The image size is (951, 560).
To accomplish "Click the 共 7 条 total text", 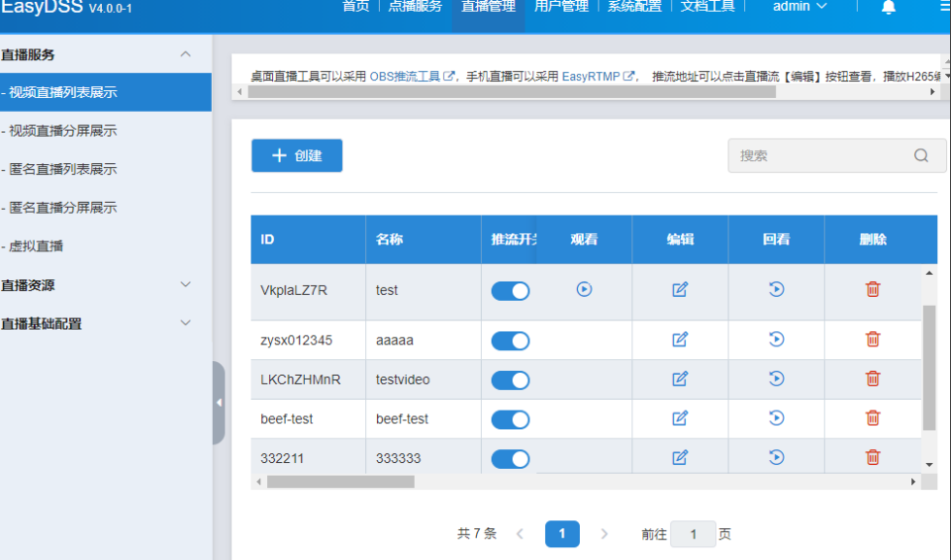I will pos(477,534).
